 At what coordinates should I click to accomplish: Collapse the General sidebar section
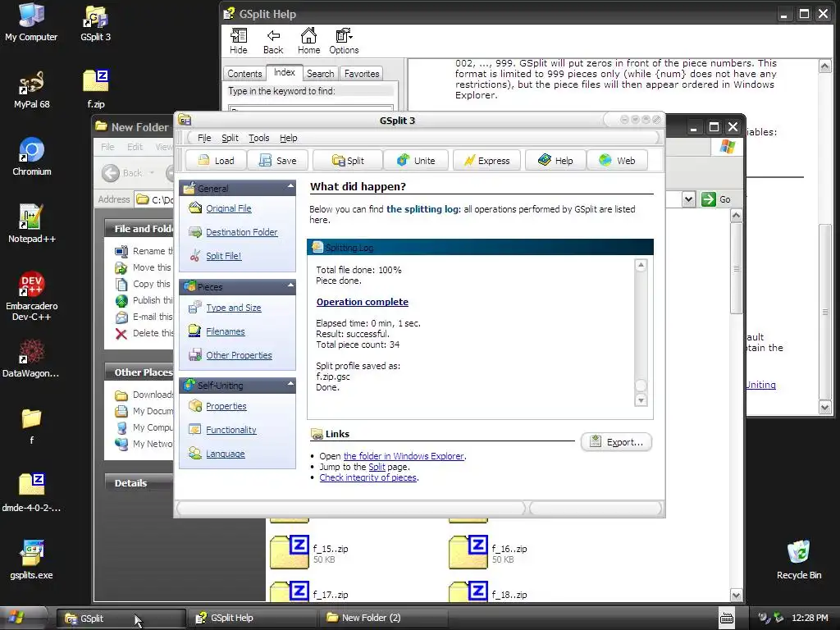[290, 186]
